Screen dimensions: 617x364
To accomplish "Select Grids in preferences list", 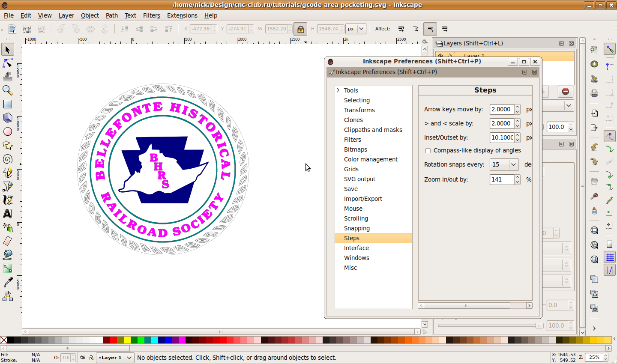I will 373,169.
